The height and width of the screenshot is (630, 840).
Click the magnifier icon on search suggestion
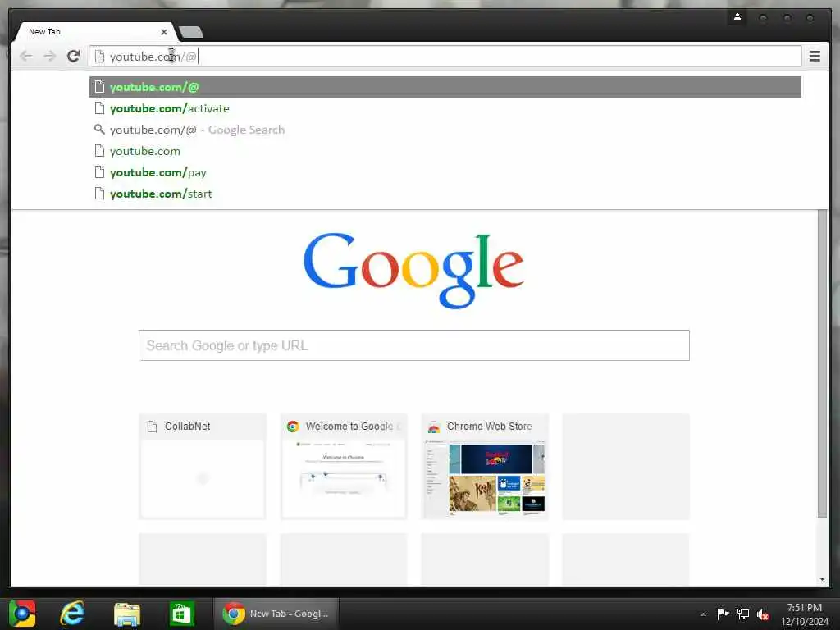pyautogui.click(x=99, y=129)
